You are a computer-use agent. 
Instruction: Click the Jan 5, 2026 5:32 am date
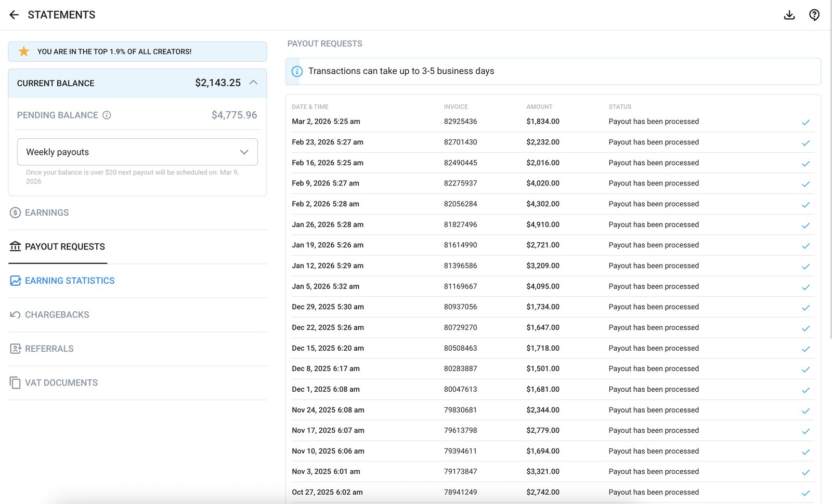click(x=326, y=286)
